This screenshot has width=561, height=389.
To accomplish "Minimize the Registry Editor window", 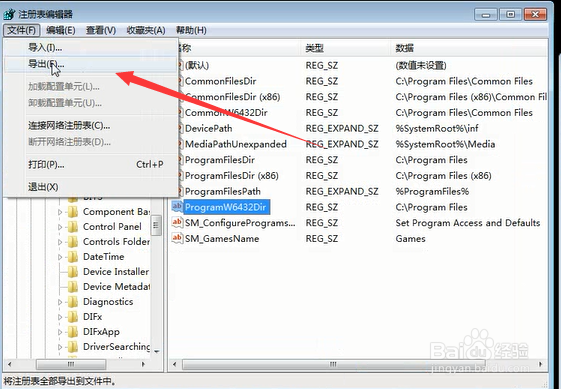I will tap(486, 14).
